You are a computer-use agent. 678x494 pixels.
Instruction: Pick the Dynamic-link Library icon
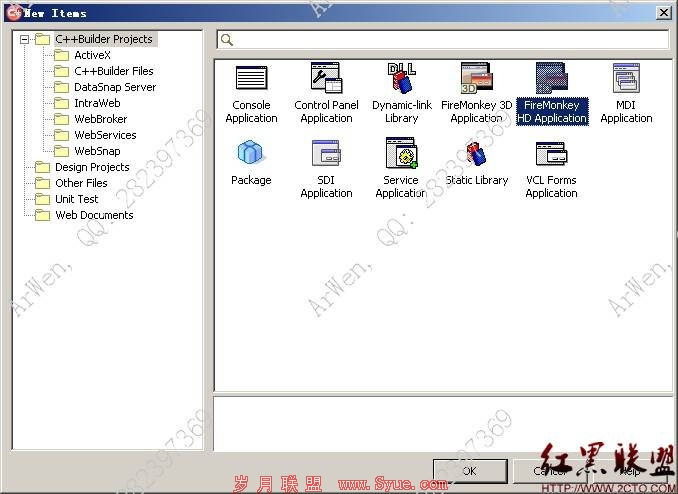tap(402, 78)
